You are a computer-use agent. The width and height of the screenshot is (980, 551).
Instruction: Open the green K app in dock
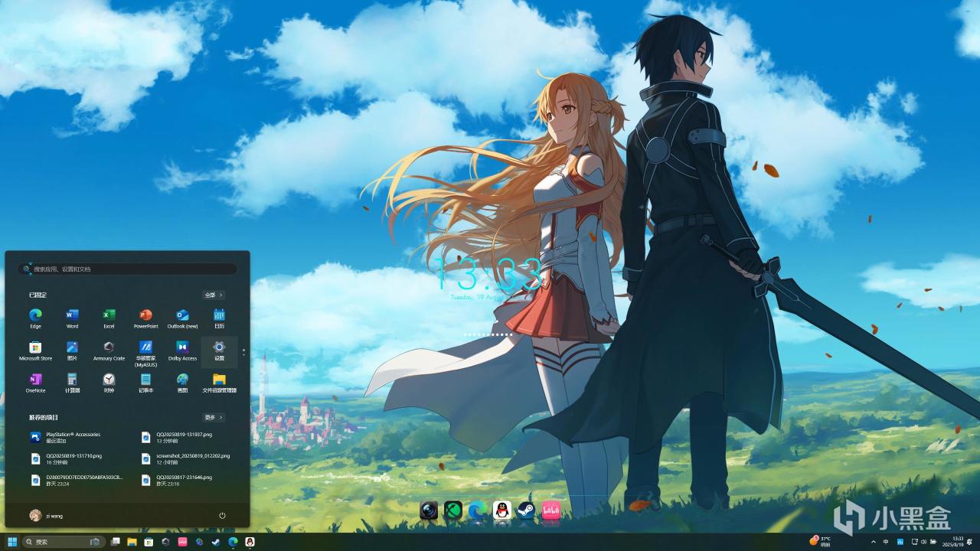[453, 510]
